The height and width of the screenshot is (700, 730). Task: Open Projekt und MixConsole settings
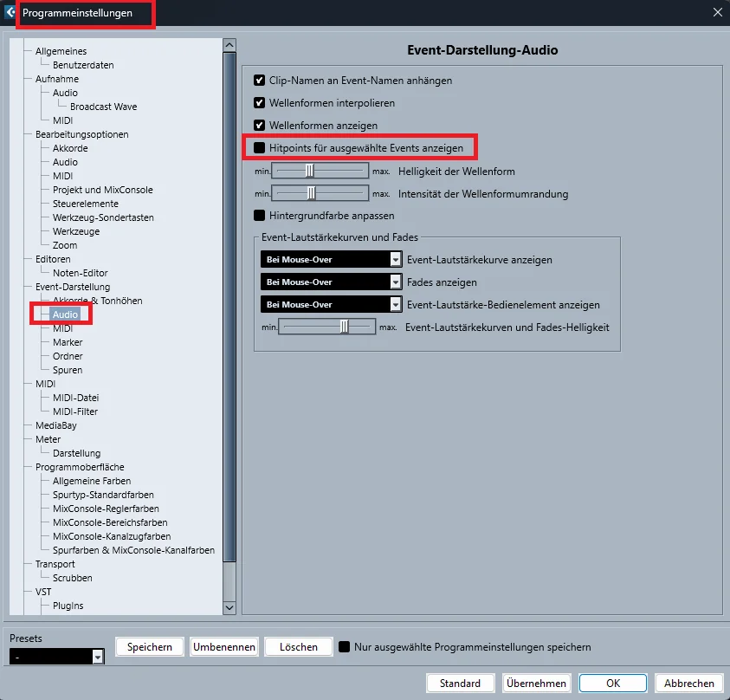point(103,190)
